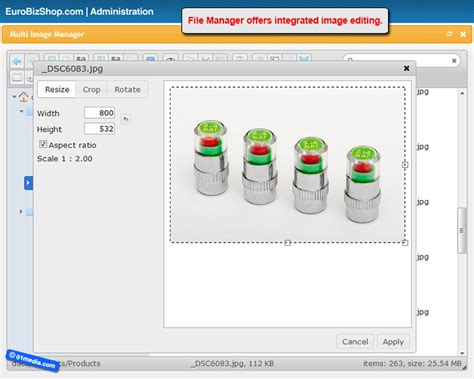Select the Resize tab

coord(57,89)
